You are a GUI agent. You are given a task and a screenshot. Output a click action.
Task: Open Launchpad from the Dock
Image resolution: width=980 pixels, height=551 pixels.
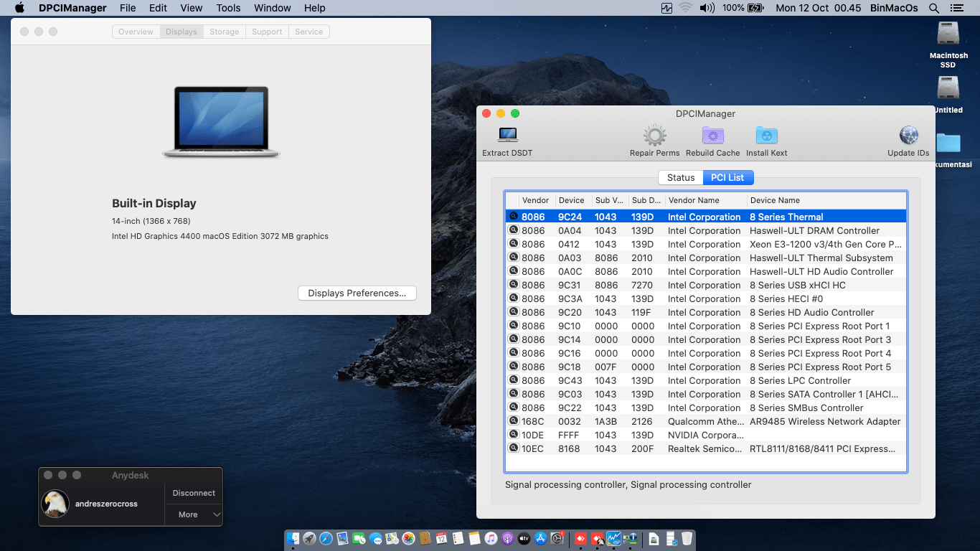click(x=309, y=539)
